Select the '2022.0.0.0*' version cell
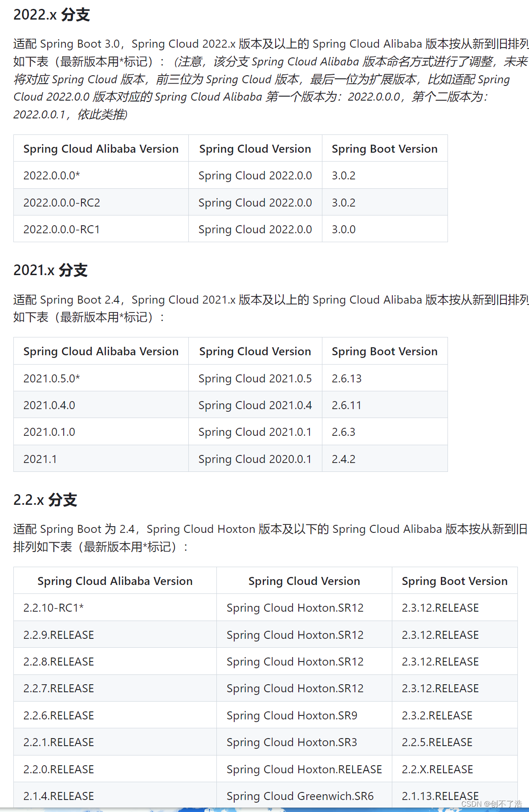529x812 pixels. [x=101, y=175]
